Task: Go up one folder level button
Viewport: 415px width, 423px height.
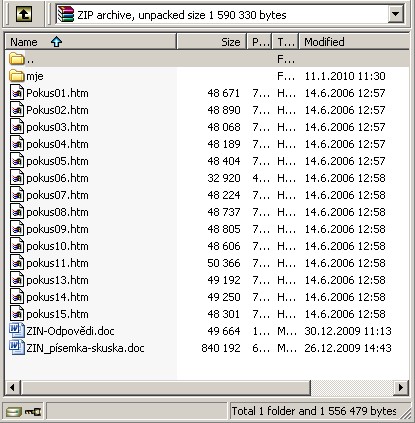Action: pos(24,14)
